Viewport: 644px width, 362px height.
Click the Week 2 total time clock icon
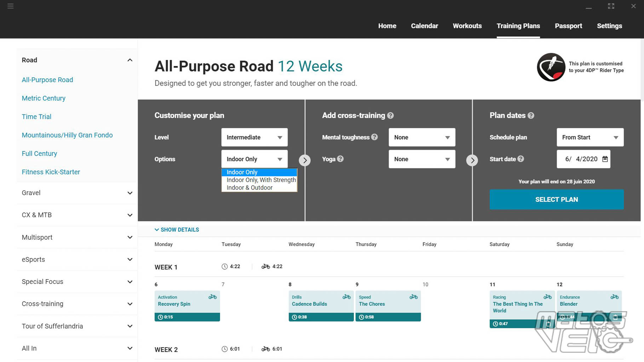(224, 349)
